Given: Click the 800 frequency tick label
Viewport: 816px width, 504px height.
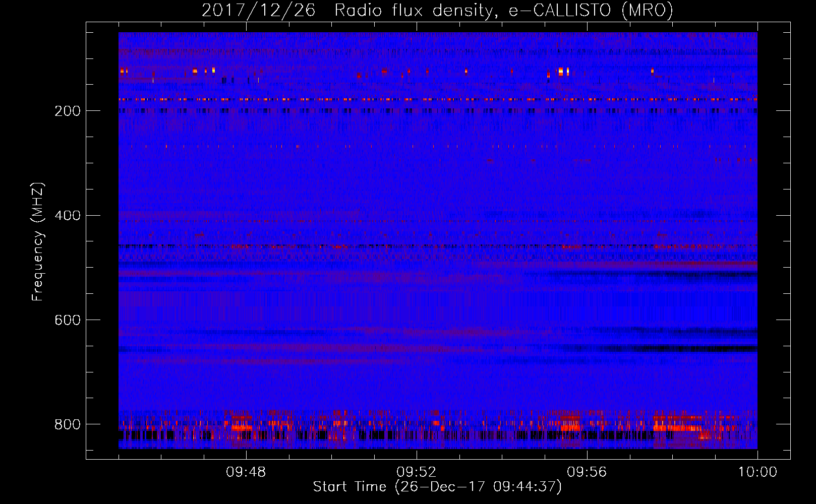Looking at the screenshot, I should 68,424.
